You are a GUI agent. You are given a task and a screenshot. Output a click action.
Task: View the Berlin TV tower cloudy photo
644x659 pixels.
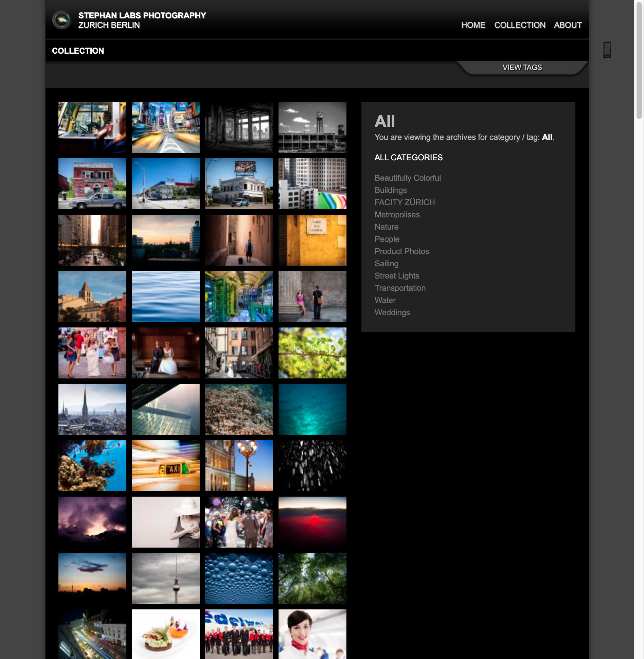[x=165, y=578]
